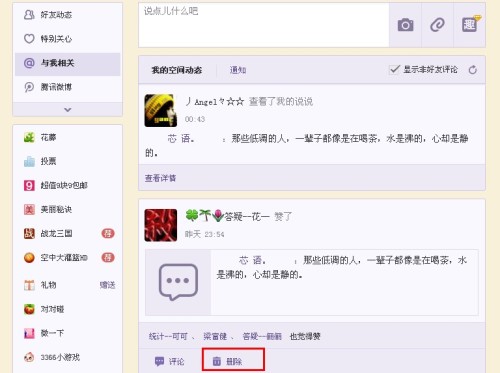Click the timestamp 00:43
The height and width of the screenshot is (373, 500).
[x=195, y=119]
